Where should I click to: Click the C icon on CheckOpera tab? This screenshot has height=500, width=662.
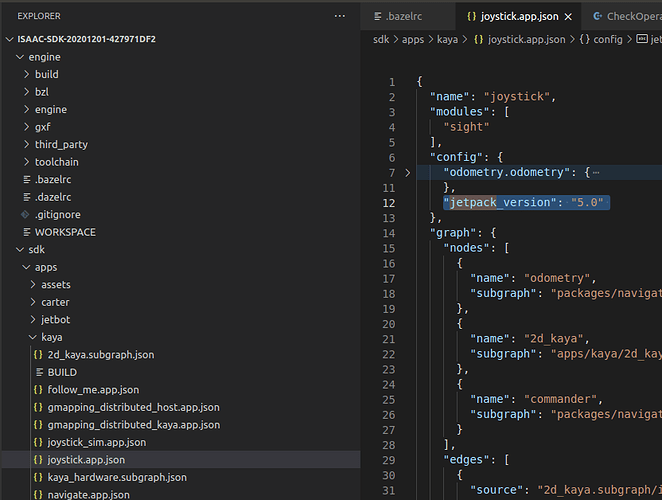point(597,16)
